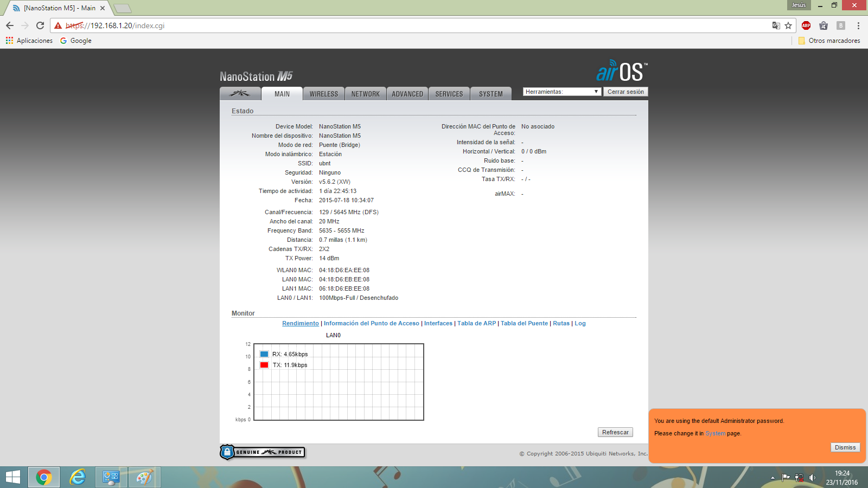
Task: Follow the System link in the warning
Action: [x=715, y=433]
